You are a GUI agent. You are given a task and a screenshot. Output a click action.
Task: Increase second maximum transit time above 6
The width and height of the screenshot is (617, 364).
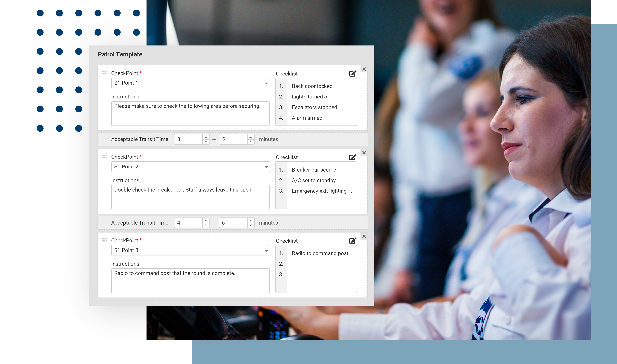click(x=250, y=221)
